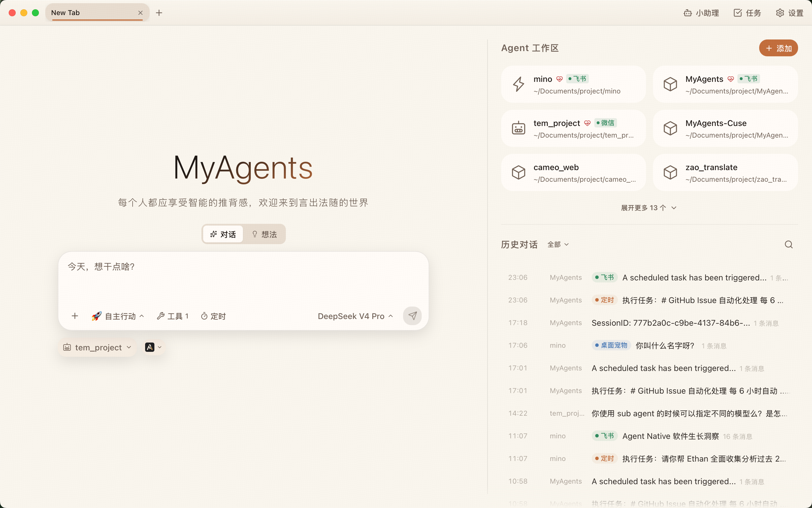Open the zao_translate workspace card

[725, 172]
